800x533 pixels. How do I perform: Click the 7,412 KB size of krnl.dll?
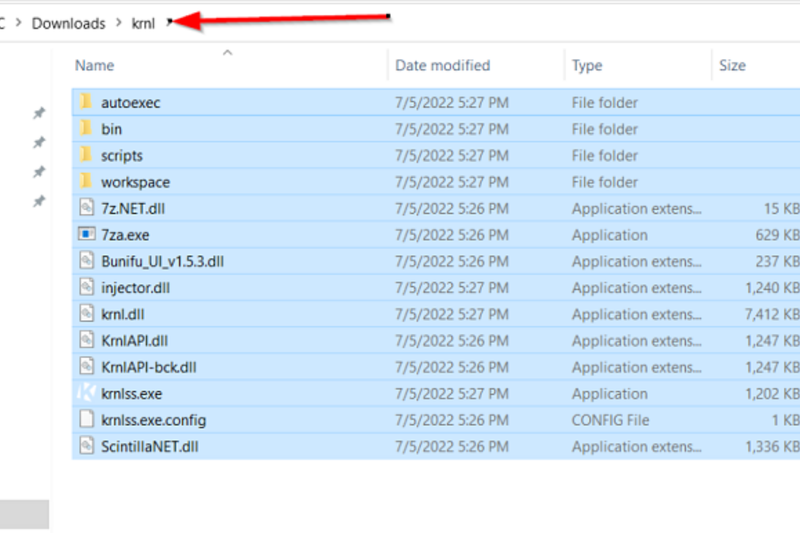(772, 315)
